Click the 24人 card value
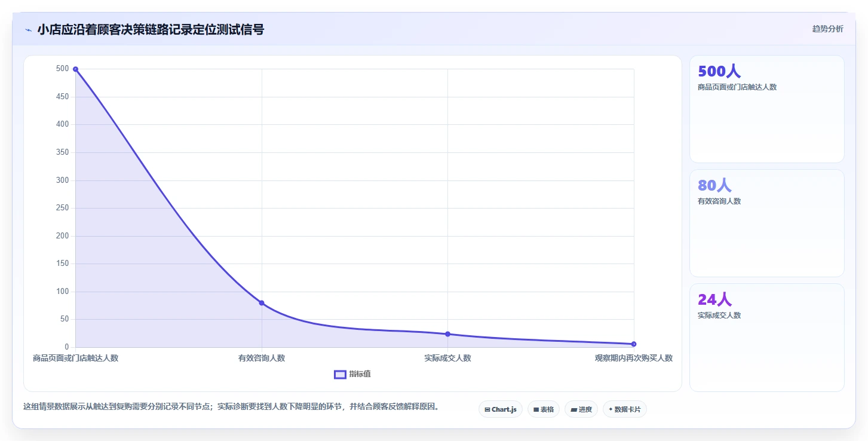Viewport: 868px width, 441px height. [714, 299]
